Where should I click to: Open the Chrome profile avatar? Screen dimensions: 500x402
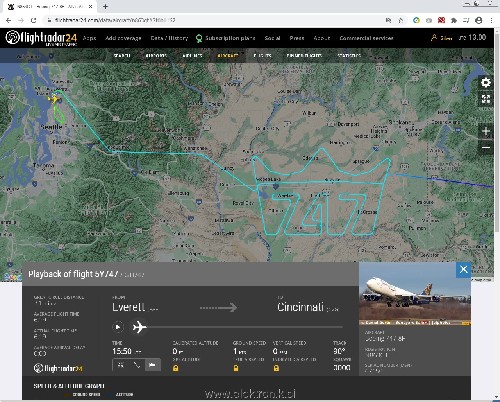coord(479,20)
